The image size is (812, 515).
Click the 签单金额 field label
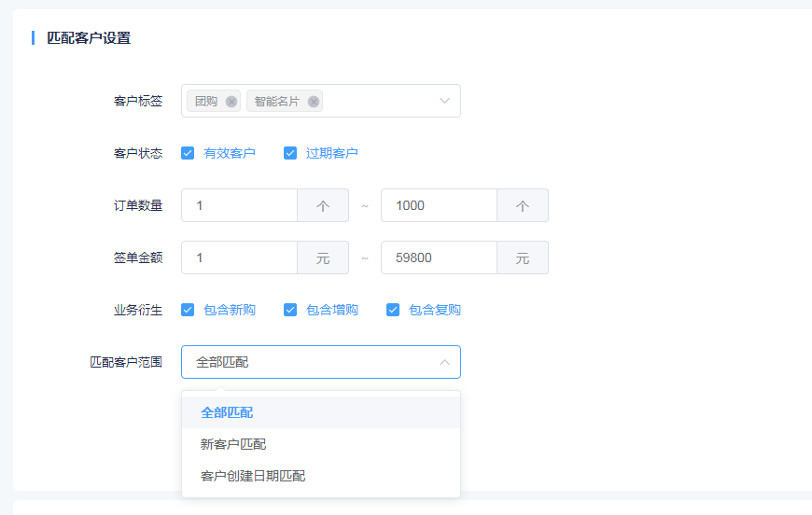pyautogui.click(x=138, y=257)
